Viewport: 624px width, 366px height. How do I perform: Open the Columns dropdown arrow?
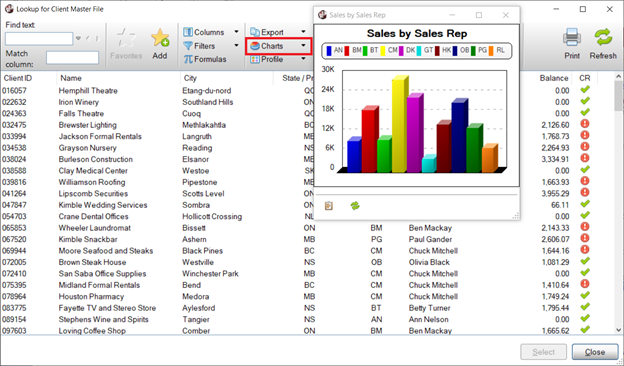(x=236, y=32)
